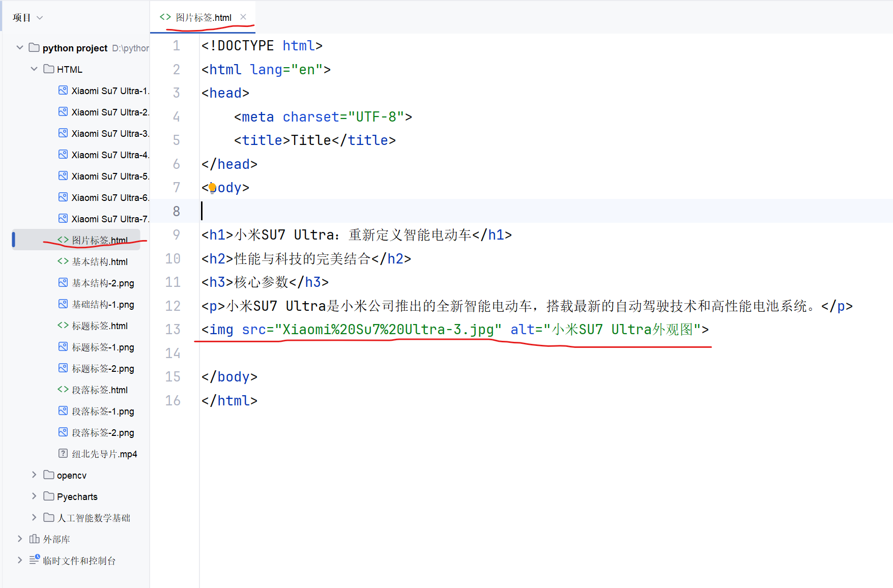The height and width of the screenshot is (588, 893).
Task: Click the img src attribute value
Action: pyautogui.click(x=388, y=330)
